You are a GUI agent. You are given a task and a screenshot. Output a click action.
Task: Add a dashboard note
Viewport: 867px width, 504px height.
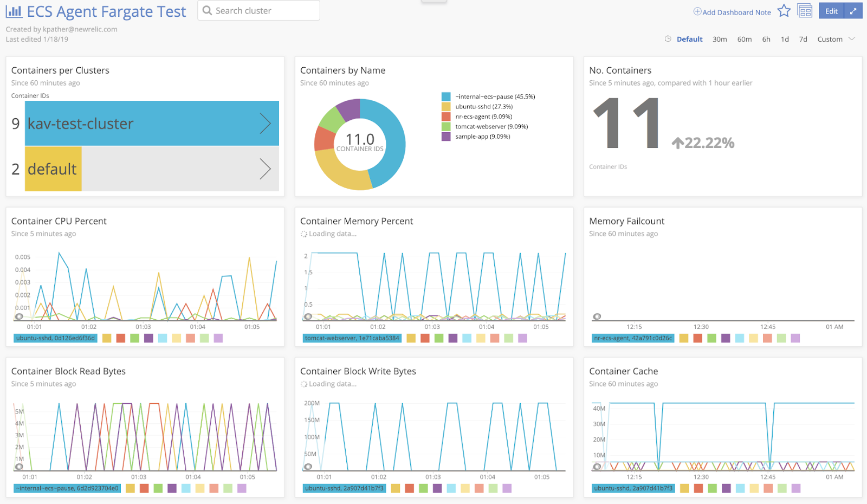[x=732, y=12]
